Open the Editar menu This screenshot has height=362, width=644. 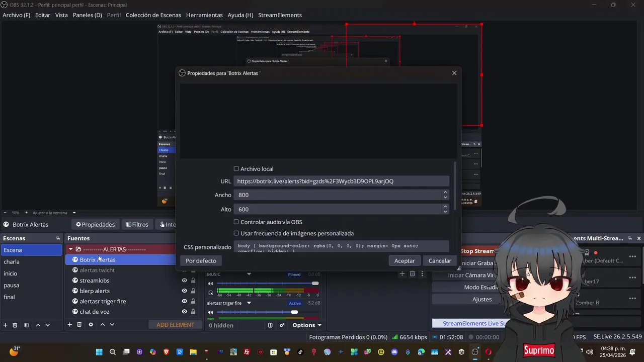[43, 15]
